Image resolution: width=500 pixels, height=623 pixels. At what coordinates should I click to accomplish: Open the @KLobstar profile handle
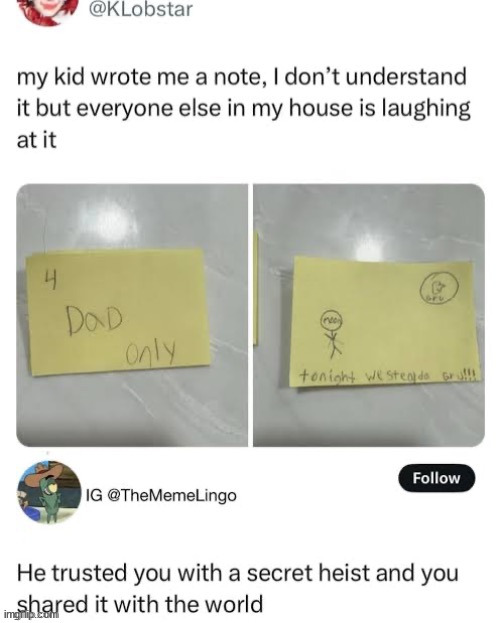pos(141,9)
